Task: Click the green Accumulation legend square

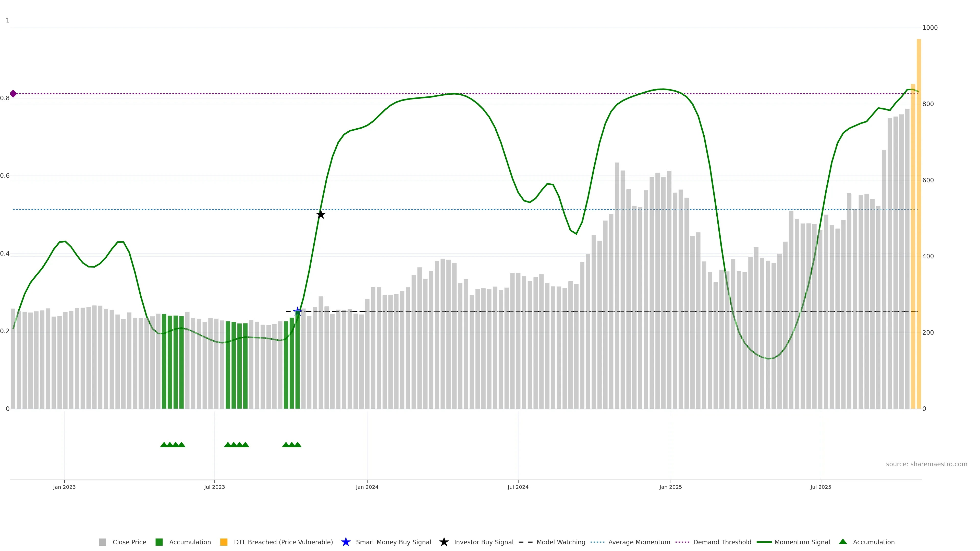Action: pos(159,542)
